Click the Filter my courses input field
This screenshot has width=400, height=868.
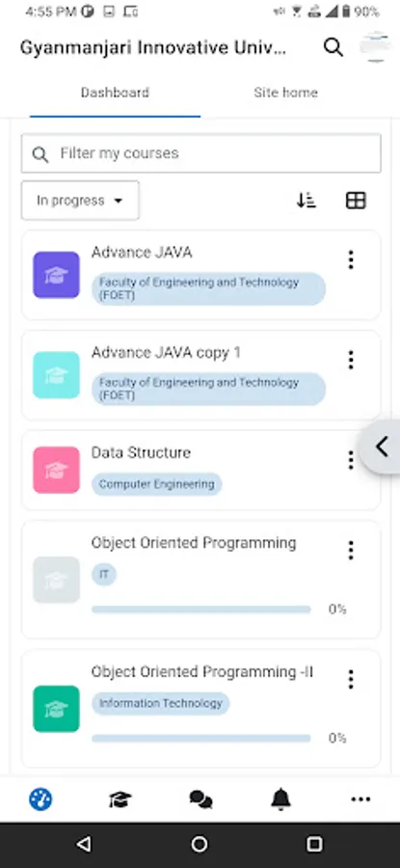pos(200,153)
